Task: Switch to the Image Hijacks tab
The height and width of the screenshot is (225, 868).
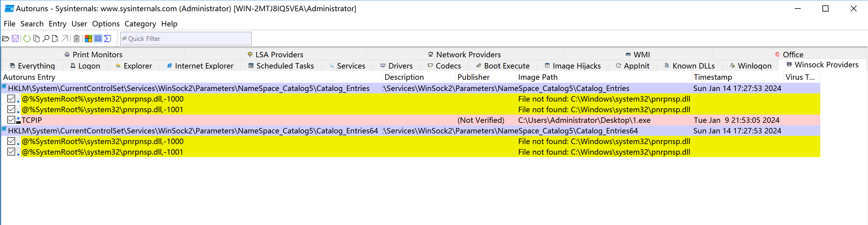Action: 573,66
